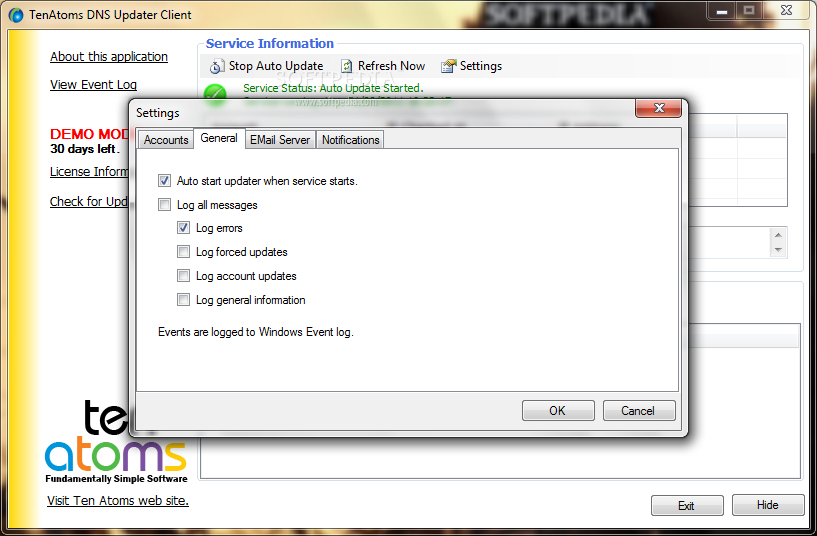Enable Log general information checkbox

coord(183,300)
